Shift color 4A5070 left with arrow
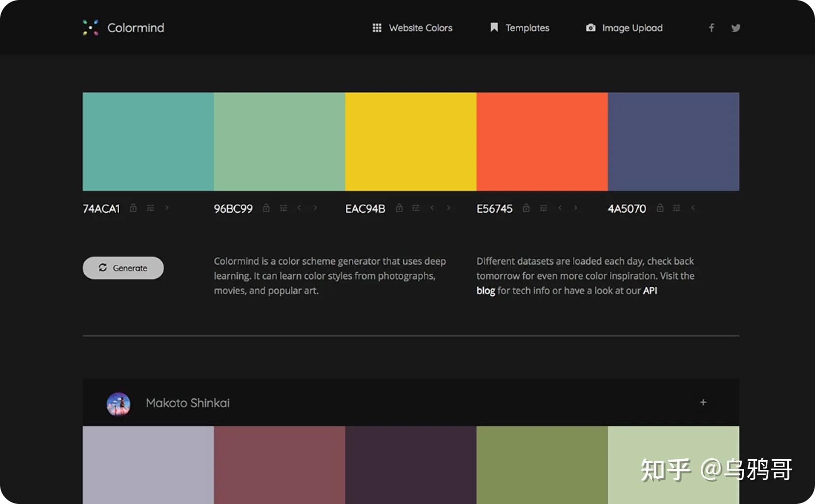The width and height of the screenshot is (815, 504). 693,208
